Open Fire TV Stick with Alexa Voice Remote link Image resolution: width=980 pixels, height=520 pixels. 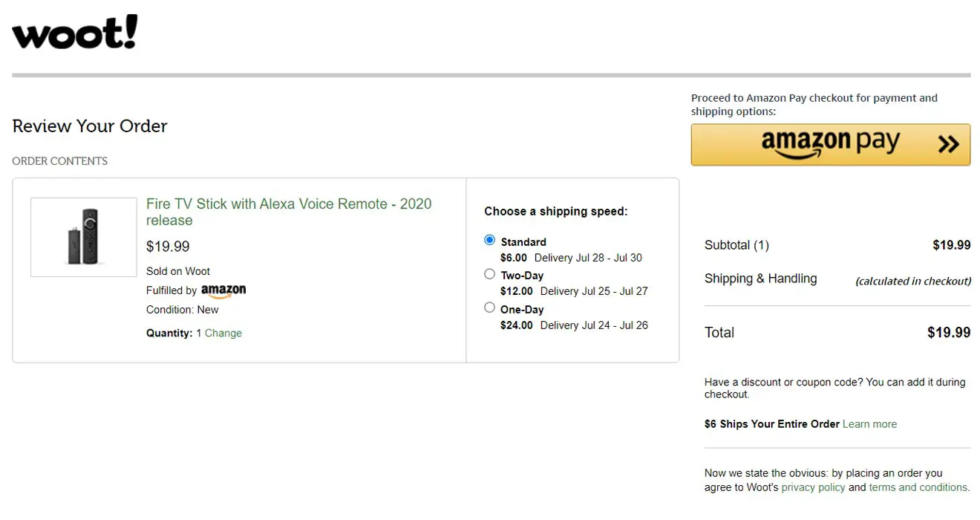[289, 212]
